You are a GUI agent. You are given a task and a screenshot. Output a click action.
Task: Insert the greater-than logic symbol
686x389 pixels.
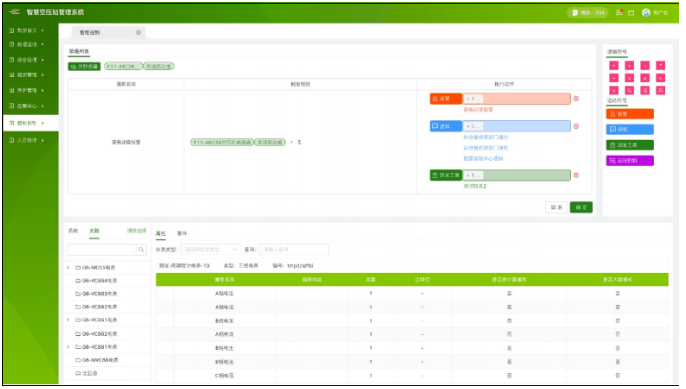629,78
